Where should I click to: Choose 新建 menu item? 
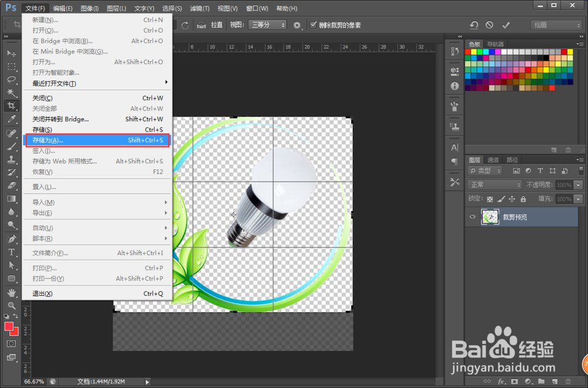97,20
